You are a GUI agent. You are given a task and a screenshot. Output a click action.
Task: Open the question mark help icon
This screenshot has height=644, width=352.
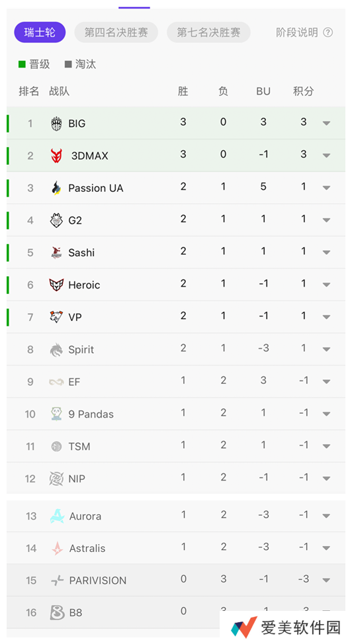328,32
